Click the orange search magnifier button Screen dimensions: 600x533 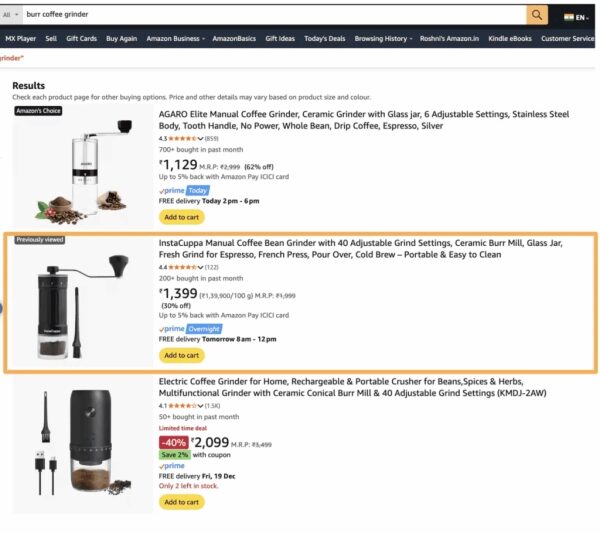click(x=537, y=15)
